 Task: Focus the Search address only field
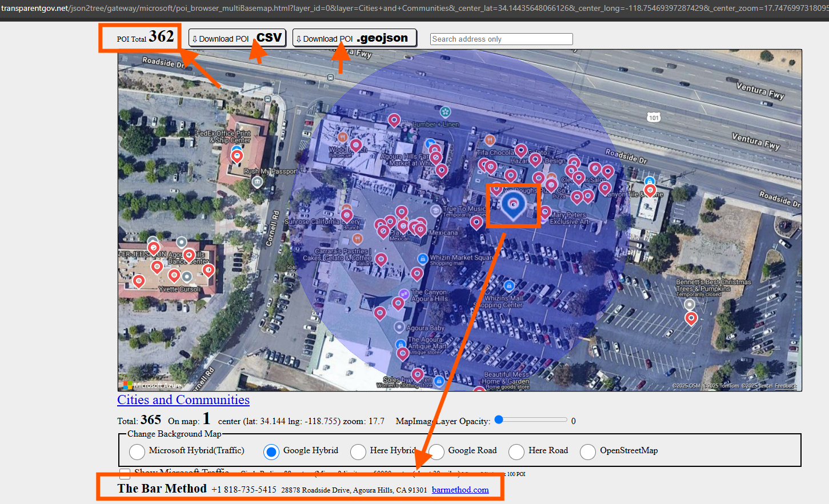(x=501, y=39)
